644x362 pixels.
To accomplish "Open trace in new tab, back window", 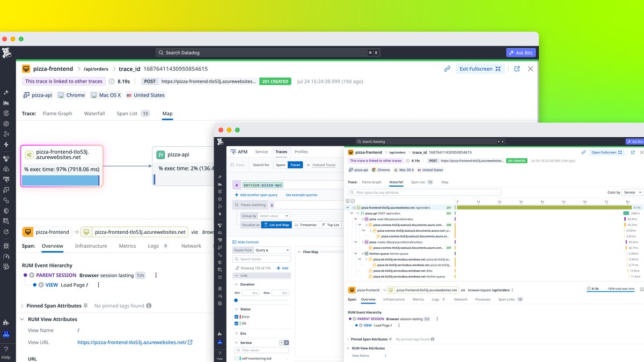I will point(517,69).
